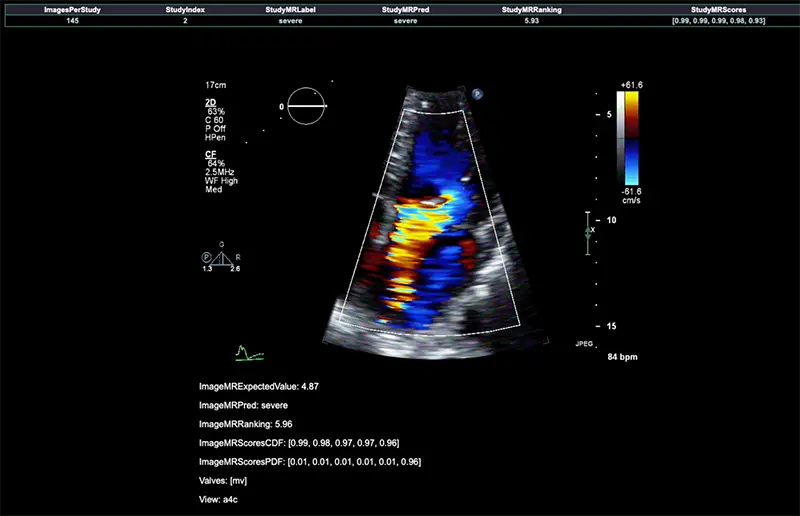
Task: Click the blue P probe marker icon
Action: pyautogui.click(x=478, y=94)
